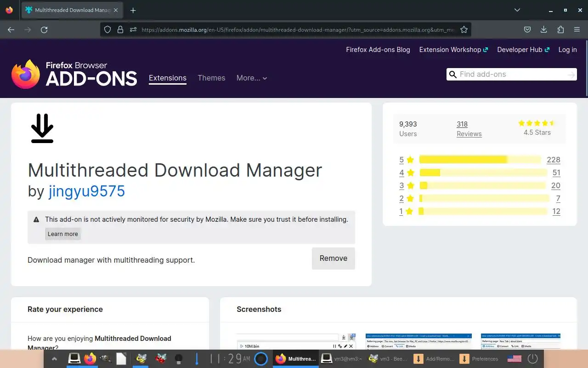Click the Learn more button
Viewport: 588px width, 368px height.
tap(63, 234)
